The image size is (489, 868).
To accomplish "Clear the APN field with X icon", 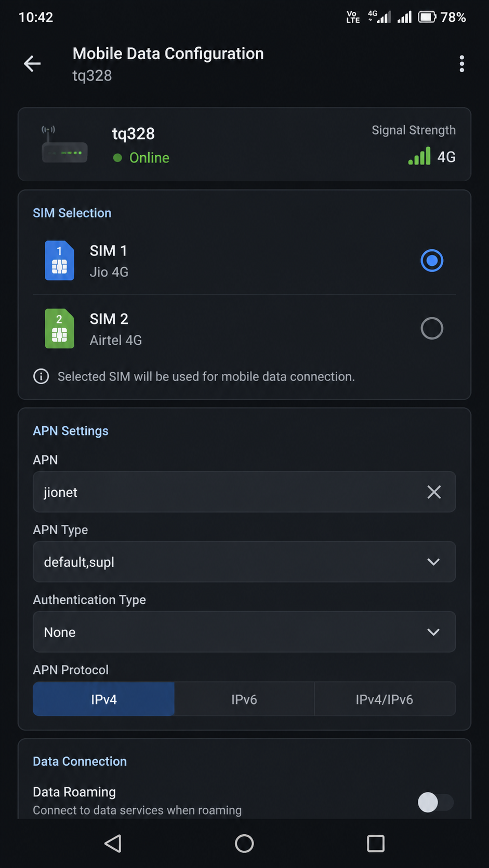I will pyautogui.click(x=434, y=492).
